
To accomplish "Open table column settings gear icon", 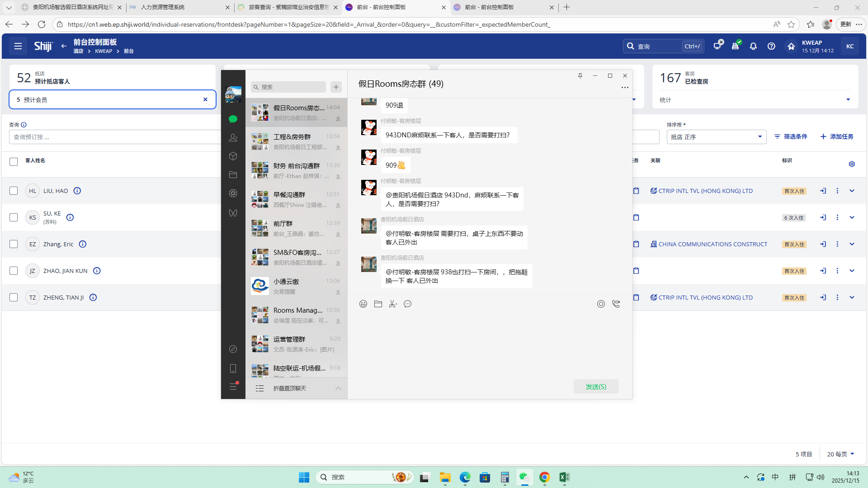I will pyautogui.click(x=852, y=164).
